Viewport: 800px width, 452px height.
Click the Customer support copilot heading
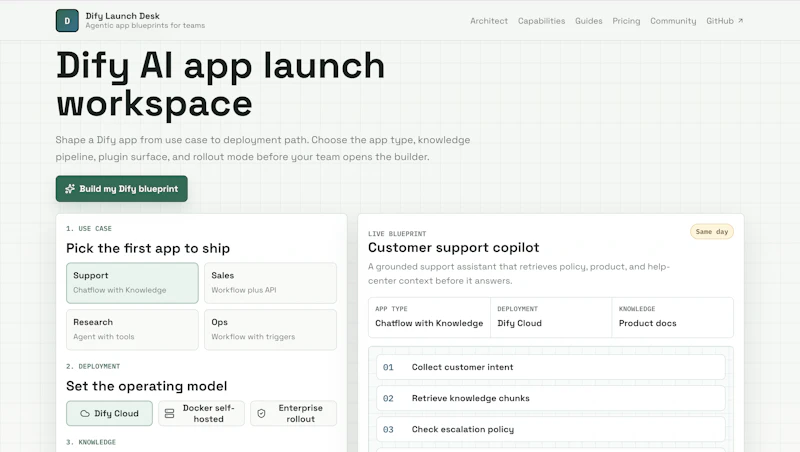(454, 247)
